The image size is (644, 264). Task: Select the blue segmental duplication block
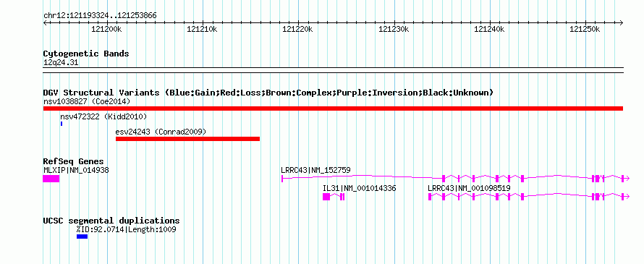click(x=82, y=237)
